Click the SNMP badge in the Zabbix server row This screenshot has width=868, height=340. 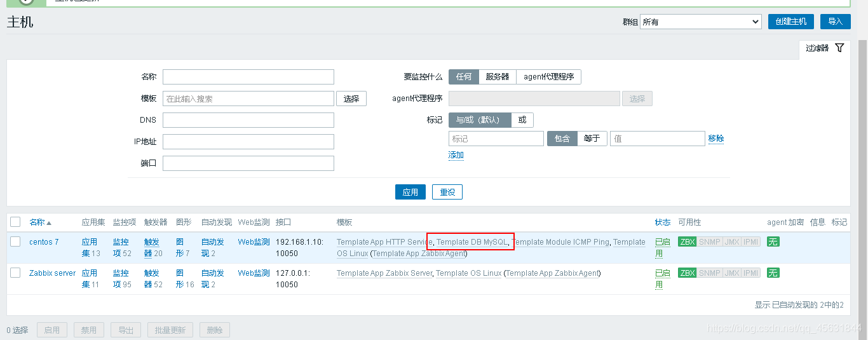709,273
